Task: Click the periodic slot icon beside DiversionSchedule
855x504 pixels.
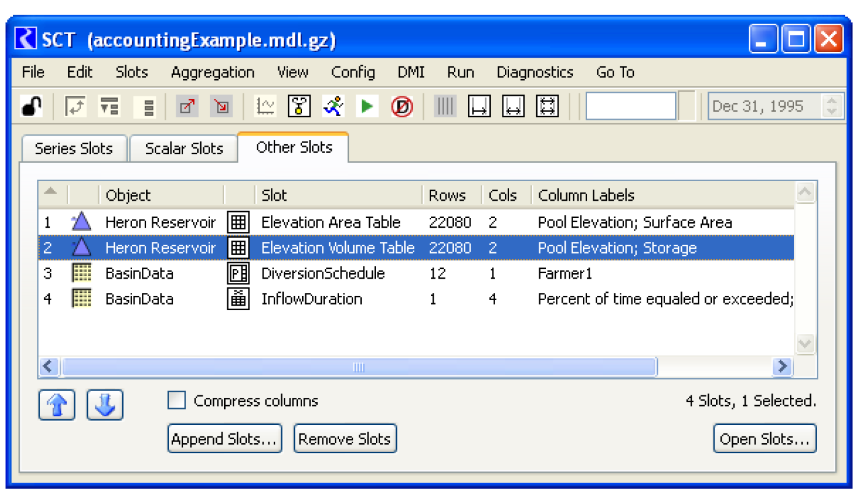Action: 238,273
